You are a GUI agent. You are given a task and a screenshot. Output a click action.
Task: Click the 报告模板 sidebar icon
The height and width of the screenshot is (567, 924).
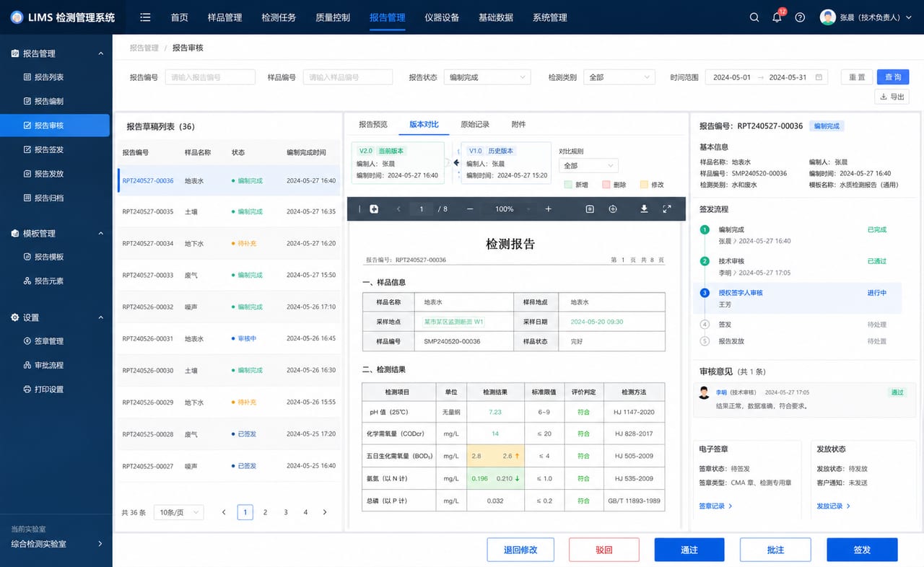pyautogui.click(x=27, y=257)
